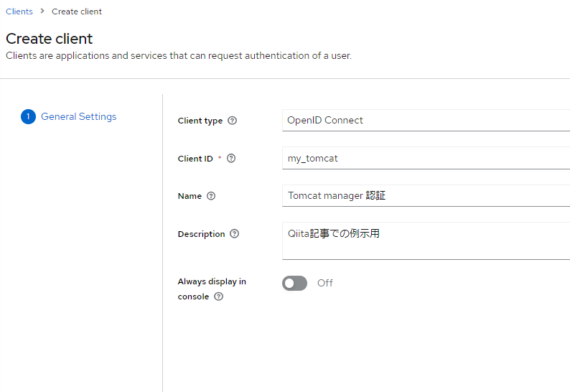570x392 pixels.
Task: Open the Description help icon
Action: [235, 234]
